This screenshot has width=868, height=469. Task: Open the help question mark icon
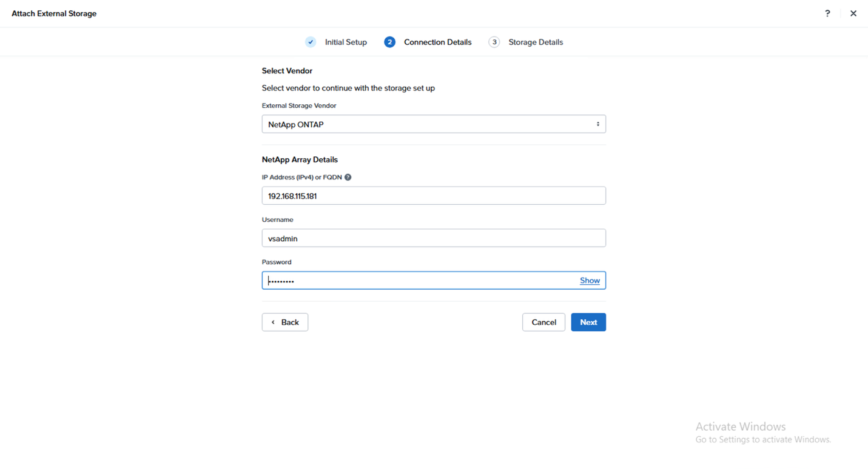coord(827,13)
